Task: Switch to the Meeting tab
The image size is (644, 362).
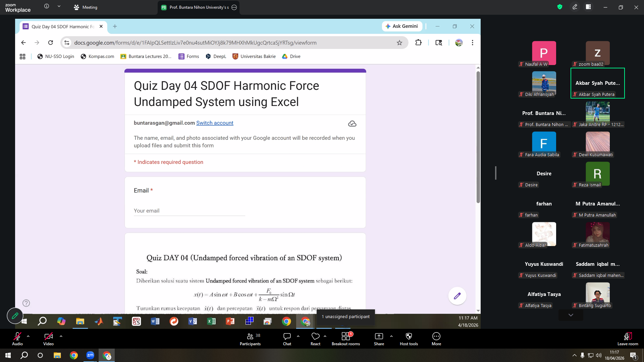Action: (86, 7)
